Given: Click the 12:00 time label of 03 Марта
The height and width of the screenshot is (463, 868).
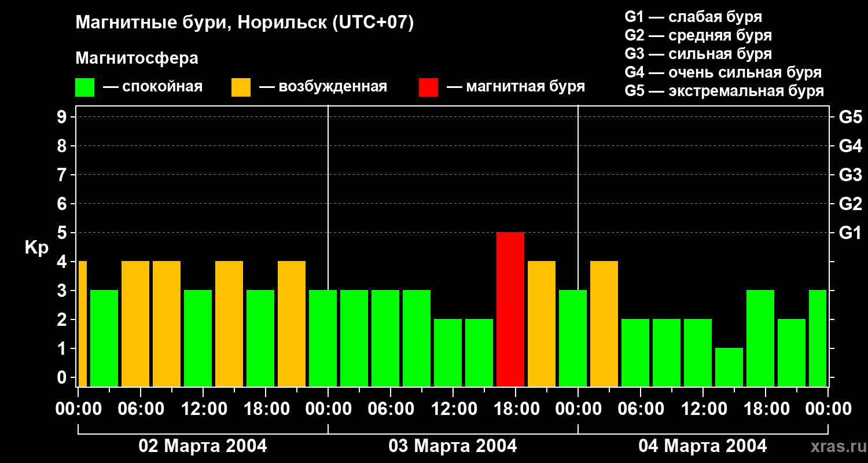Looking at the screenshot, I should point(454,409).
